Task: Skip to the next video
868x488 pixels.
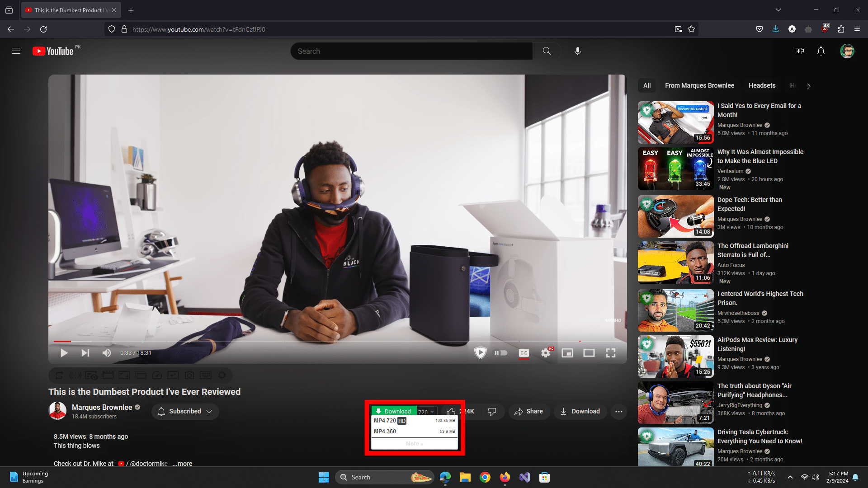Action: pos(85,353)
